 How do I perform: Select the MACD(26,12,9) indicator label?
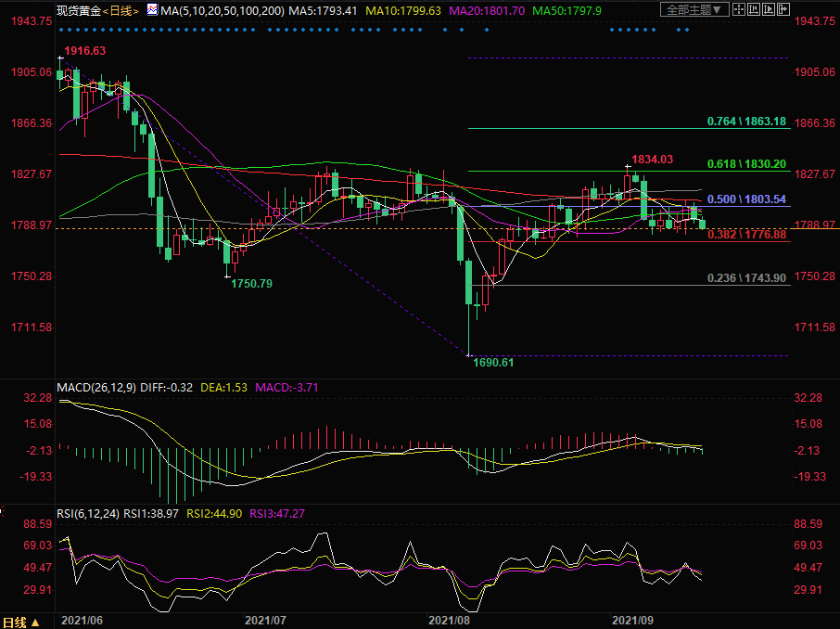coord(95,387)
